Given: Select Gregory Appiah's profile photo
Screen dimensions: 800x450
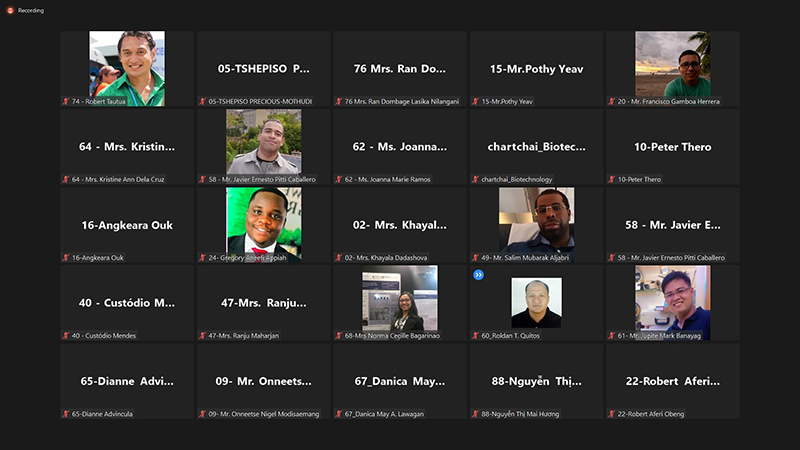Looking at the screenshot, I should (264, 224).
